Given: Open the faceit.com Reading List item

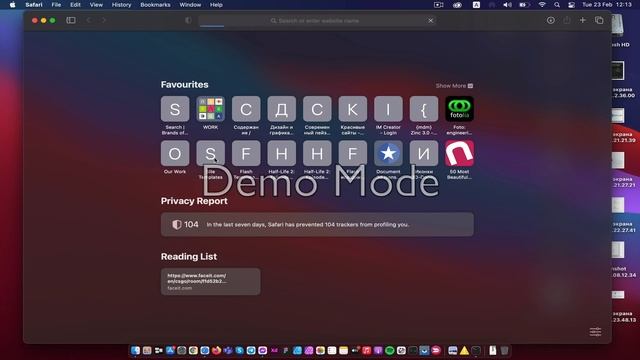Looking at the screenshot, I should [x=210, y=281].
